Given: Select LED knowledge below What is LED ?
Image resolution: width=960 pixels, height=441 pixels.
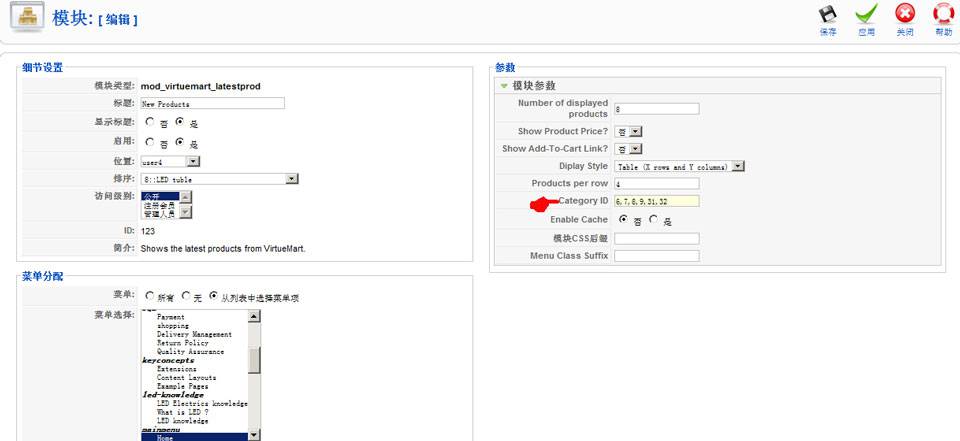Looking at the screenshot, I should (x=182, y=421).
